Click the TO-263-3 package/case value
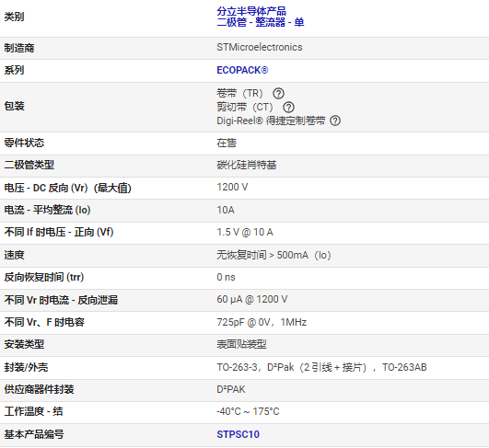The height and width of the screenshot is (448, 489). 321,367
